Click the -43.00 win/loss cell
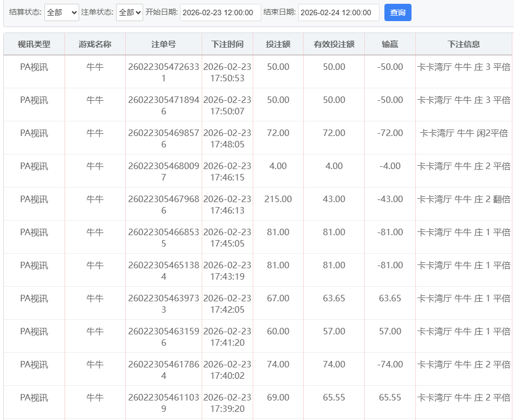 coord(390,199)
